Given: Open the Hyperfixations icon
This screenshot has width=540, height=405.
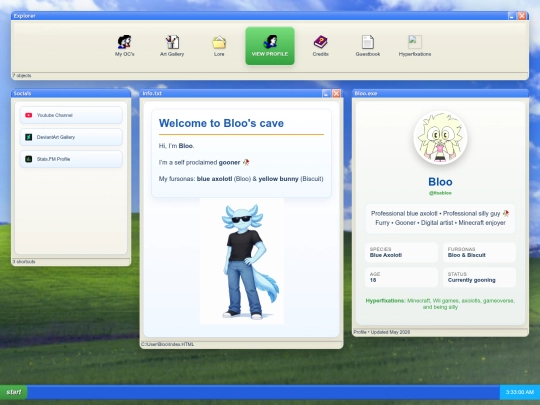Looking at the screenshot, I should [415, 45].
